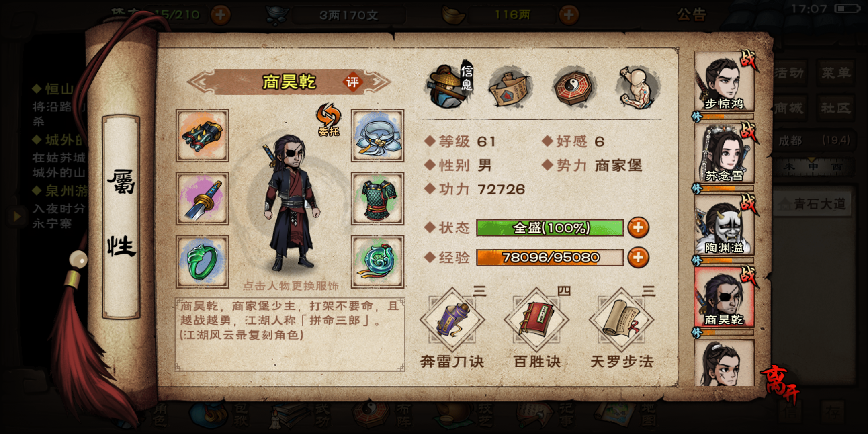The image size is (868, 434).
Task: Add experience using the plus button
Action: (x=638, y=258)
